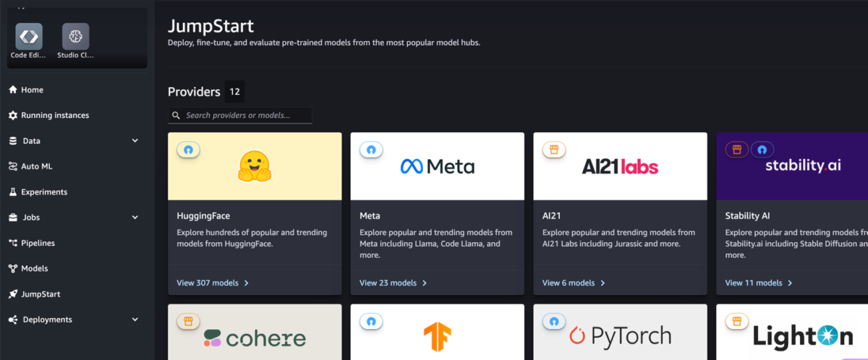Expand the Data section chevron
Image resolution: width=868 pixels, height=360 pixels.
tap(135, 141)
